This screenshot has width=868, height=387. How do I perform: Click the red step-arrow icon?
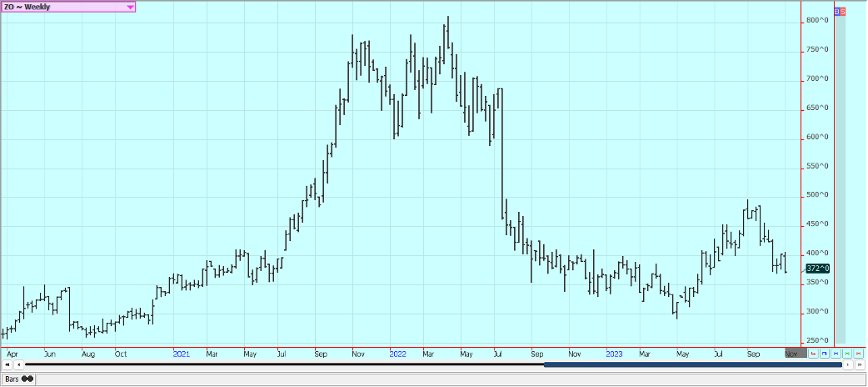[813, 353]
